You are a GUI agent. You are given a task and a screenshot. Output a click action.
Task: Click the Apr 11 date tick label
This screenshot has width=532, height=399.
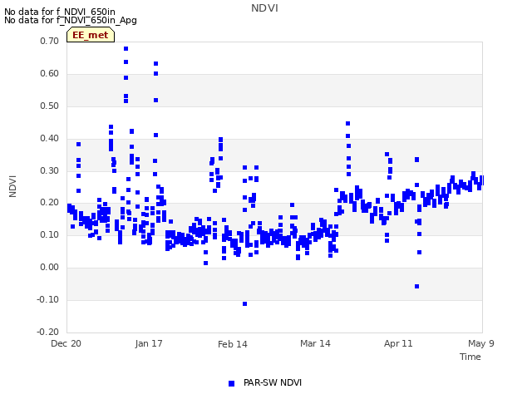[398, 343]
